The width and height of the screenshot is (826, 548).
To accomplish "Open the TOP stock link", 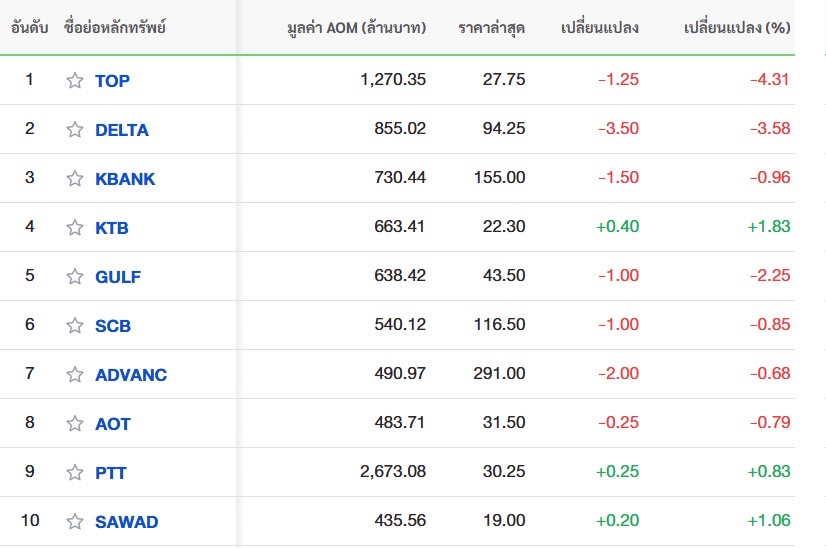I will [112, 81].
